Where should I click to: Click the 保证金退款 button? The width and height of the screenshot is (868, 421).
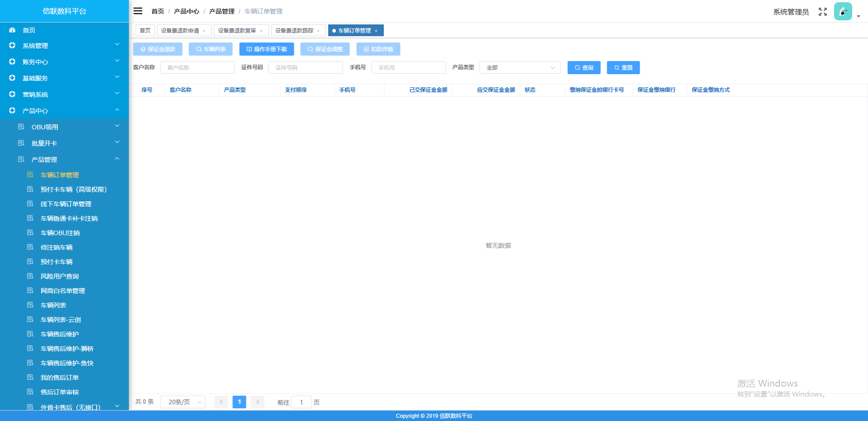tap(158, 49)
